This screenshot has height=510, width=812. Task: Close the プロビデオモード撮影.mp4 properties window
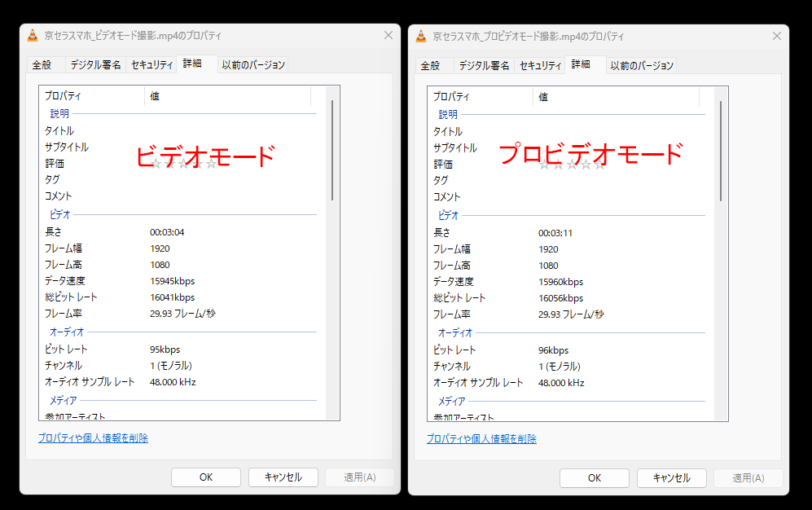(x=777, y=36)
